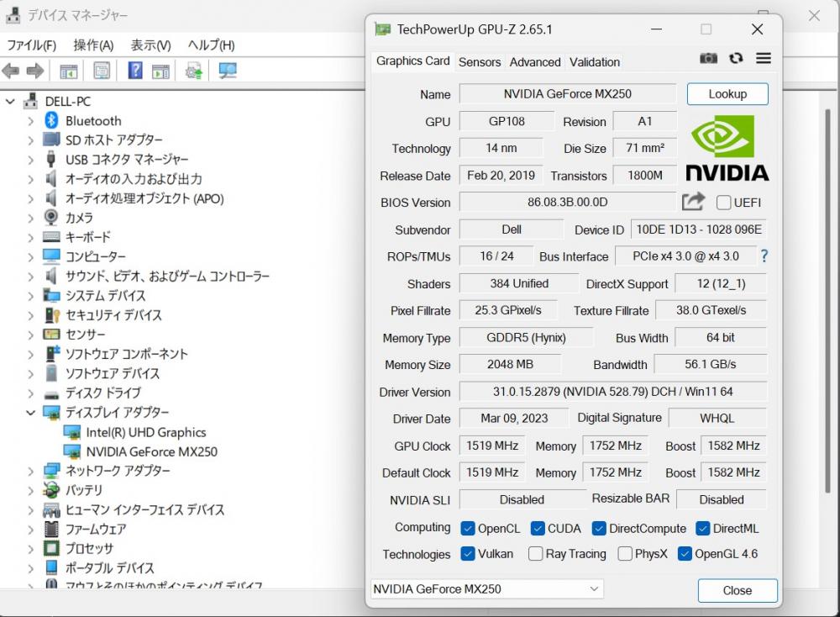This screenshot has width=840, height=617.
Task: Select NVIDIA GeForce MX250 in device tree
Action: coord(151,451)
